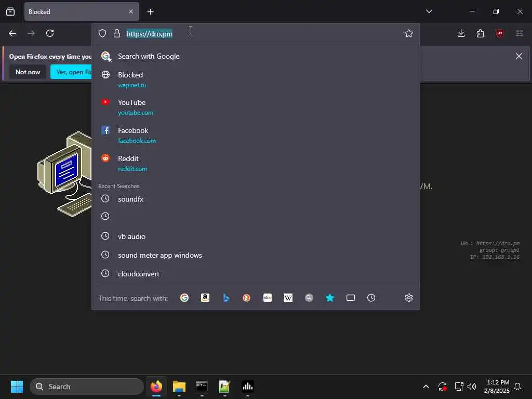This screenshot has height=399, width=532.
Task: Search this time with Amazon icon
Action: point(205,298)
